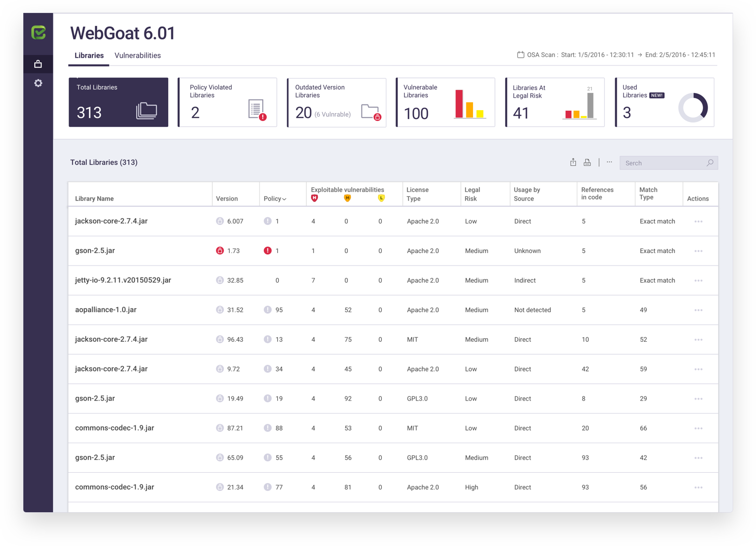Click the Version column header
The width and height of the screenshot is (756, 546).
click(x=227, y=198)
